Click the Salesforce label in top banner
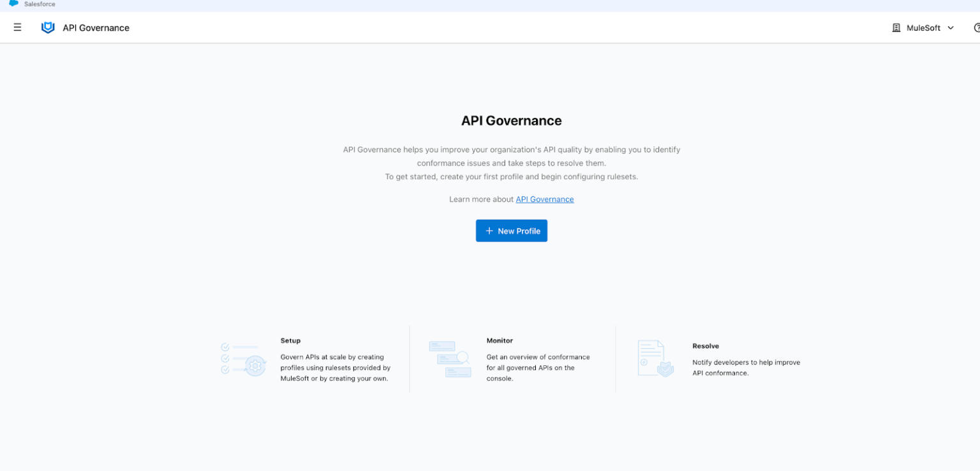 (38, 3)
